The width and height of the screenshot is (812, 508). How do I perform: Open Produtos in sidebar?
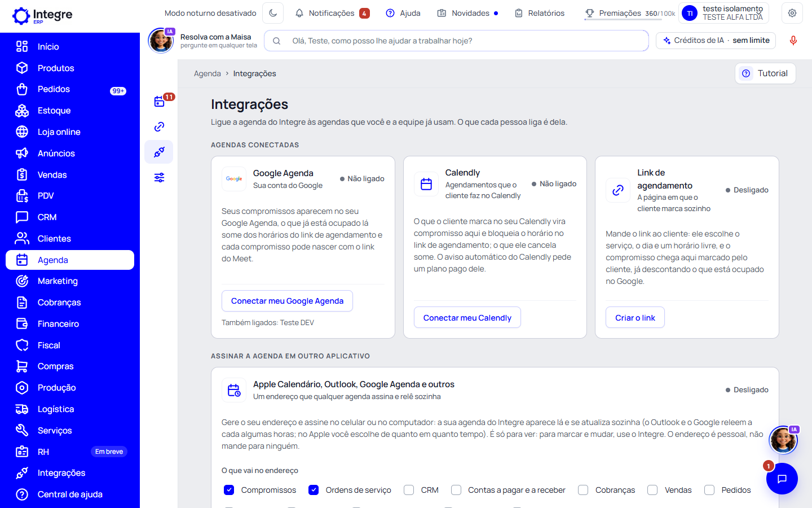coord(70,68)
